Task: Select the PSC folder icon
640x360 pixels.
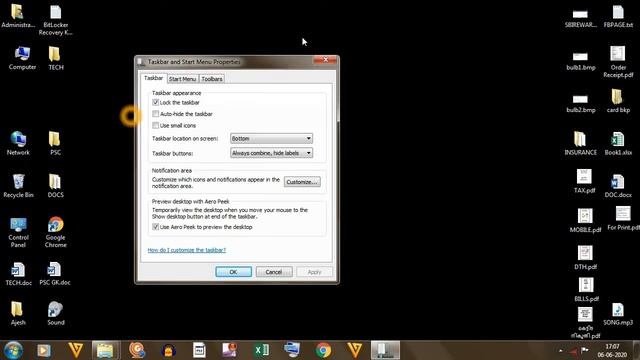Action: pyautogui.click(x=55, y=143)
